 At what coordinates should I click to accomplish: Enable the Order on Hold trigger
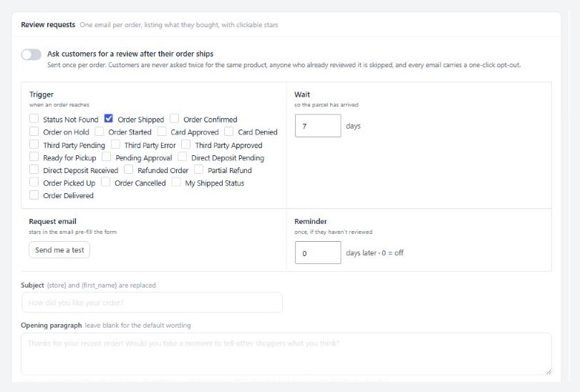click(x=34, y=131)
